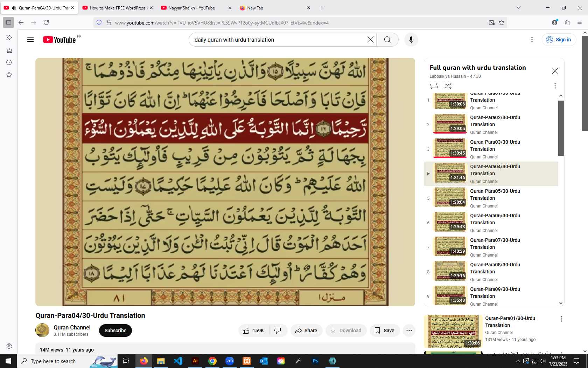Open picture-in-picture from the address bar
Screen dimensions: 588x368
click(491, 22)
